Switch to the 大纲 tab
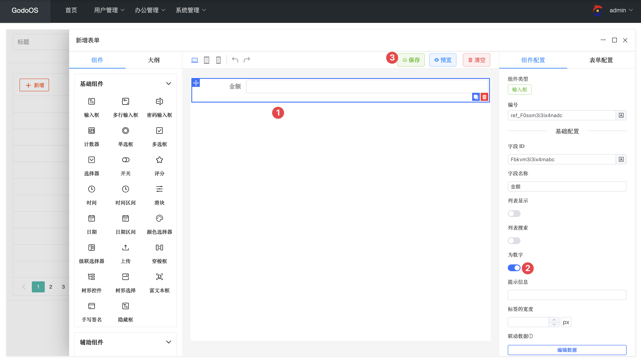The image size is (641, 364). coord(154,60)
